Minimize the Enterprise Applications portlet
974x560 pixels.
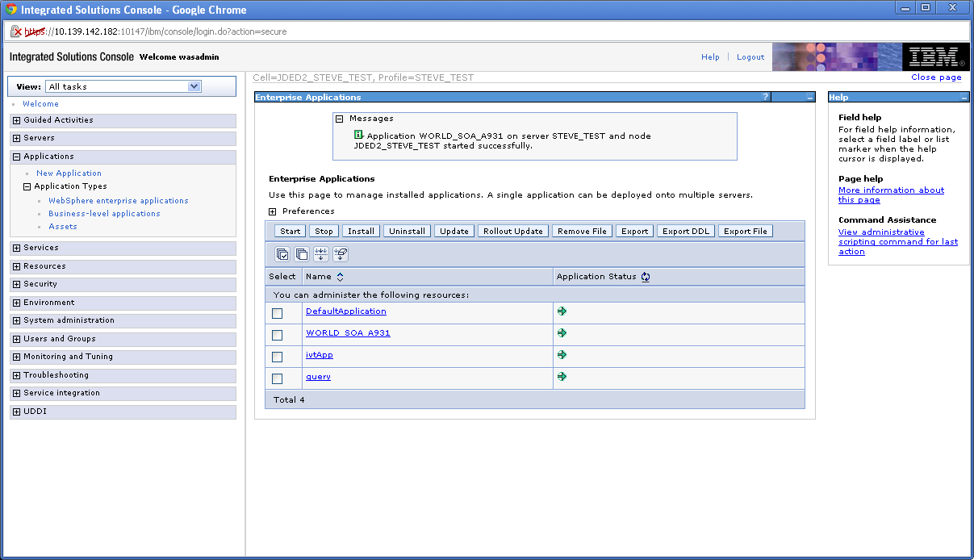[x=810, y=97]
